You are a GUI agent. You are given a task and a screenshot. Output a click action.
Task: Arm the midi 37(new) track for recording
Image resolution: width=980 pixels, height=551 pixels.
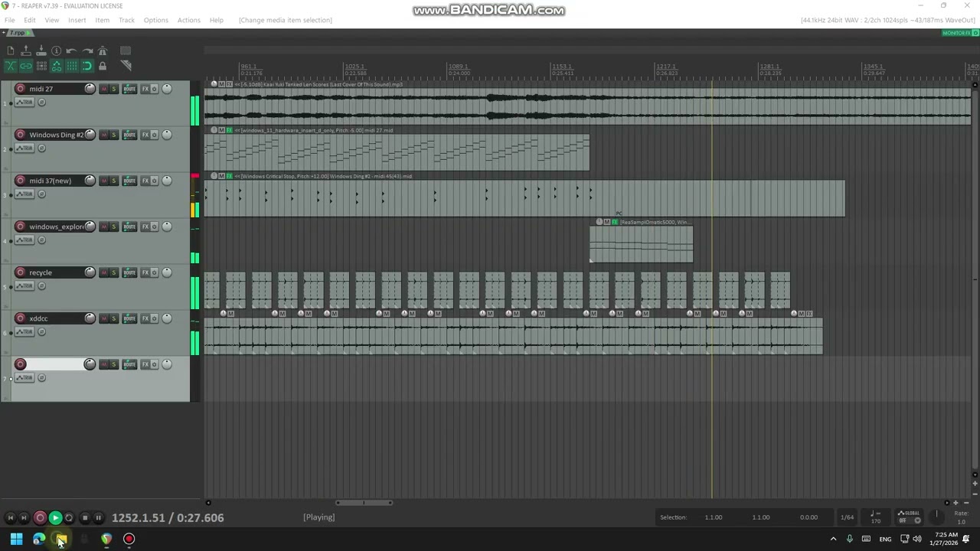point(21,181)
